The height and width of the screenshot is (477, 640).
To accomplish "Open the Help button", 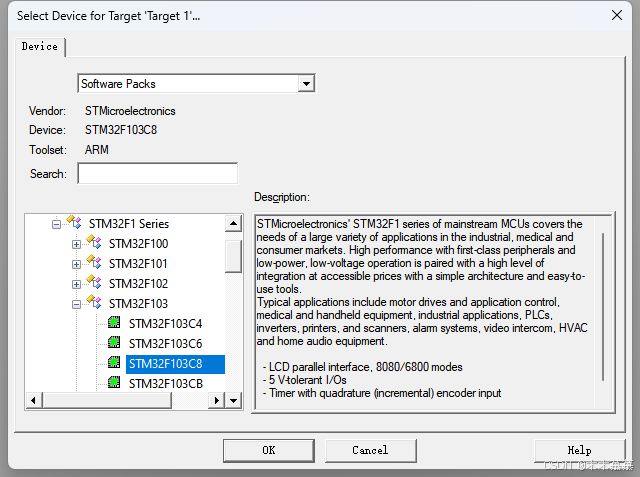I will (x=580, y=450).
